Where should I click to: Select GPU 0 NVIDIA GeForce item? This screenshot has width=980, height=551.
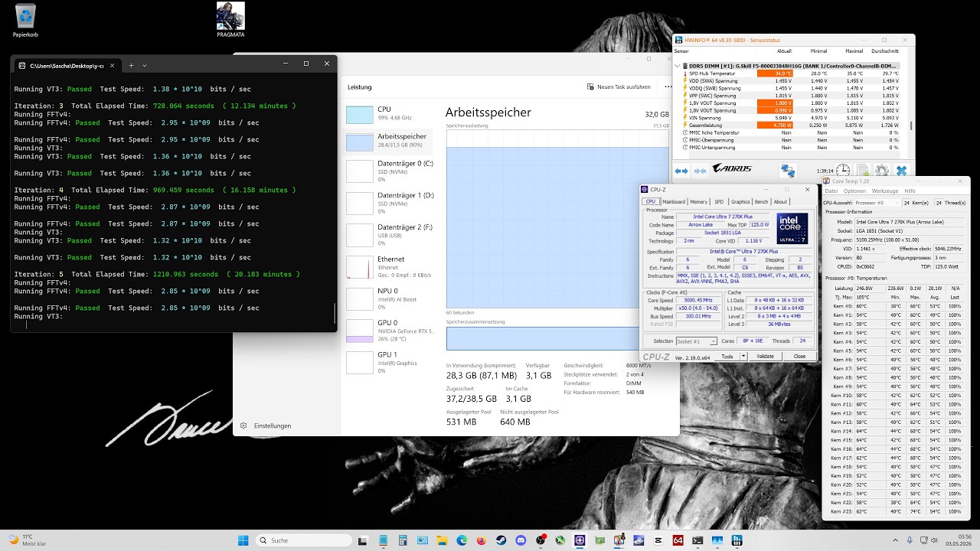[x=388, y=329]
